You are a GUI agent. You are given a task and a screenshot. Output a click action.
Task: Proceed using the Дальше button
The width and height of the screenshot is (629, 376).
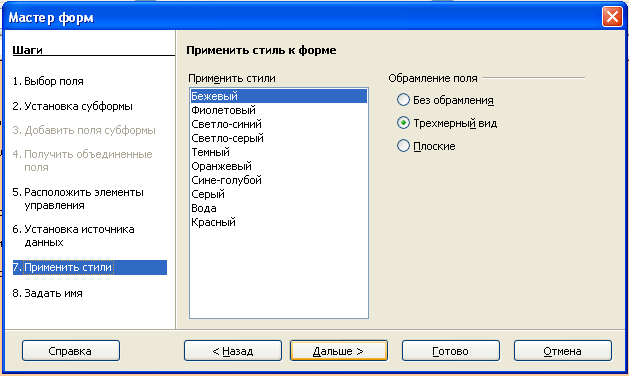(339, 351)
